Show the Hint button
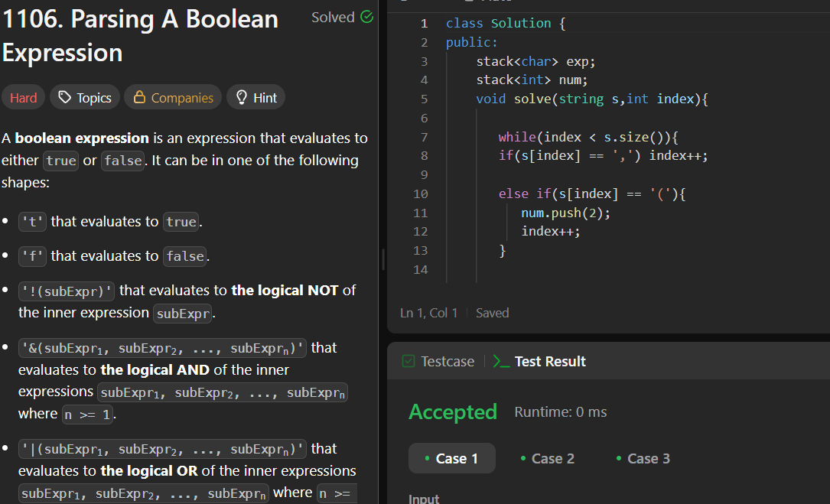830x504 pixels. (x=256, y=97)
